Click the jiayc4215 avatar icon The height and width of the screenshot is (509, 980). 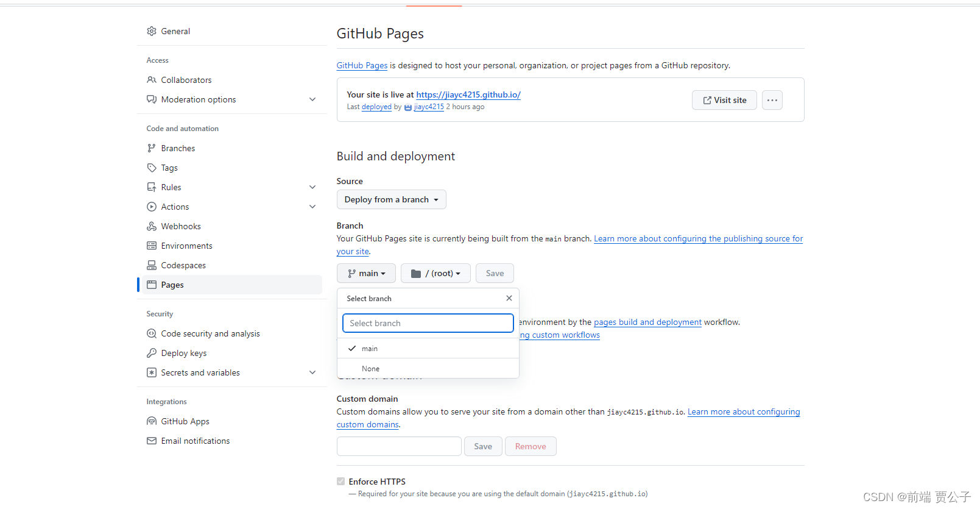408,107
